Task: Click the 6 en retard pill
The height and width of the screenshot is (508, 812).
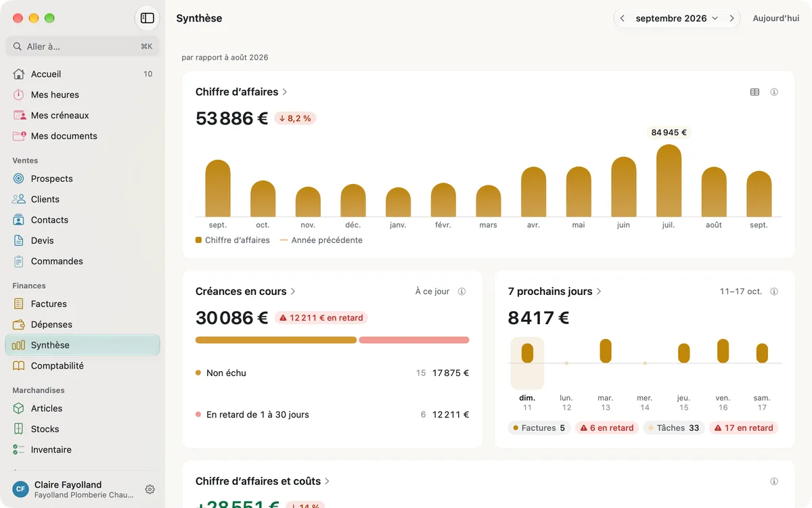Action: [606, 428]
